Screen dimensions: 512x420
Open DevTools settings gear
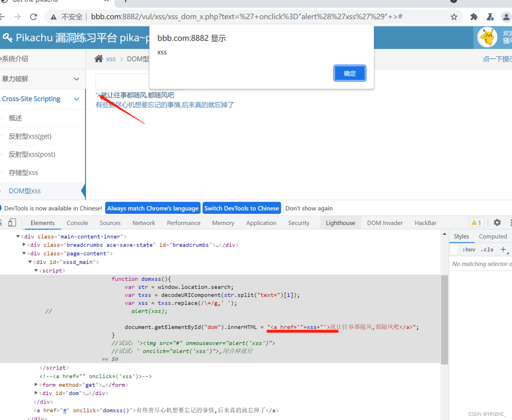tap(497, 223)
